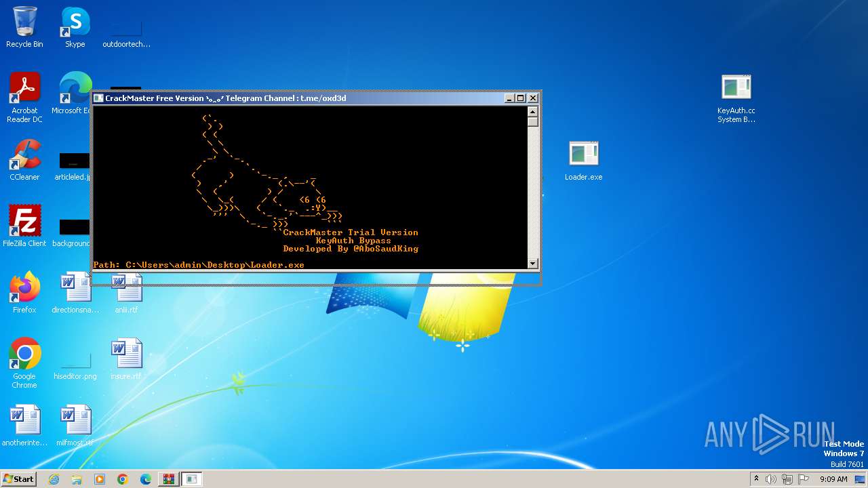The image size is (868, 488).
Task: Open network status tray icon
Action: pos(787,479)
